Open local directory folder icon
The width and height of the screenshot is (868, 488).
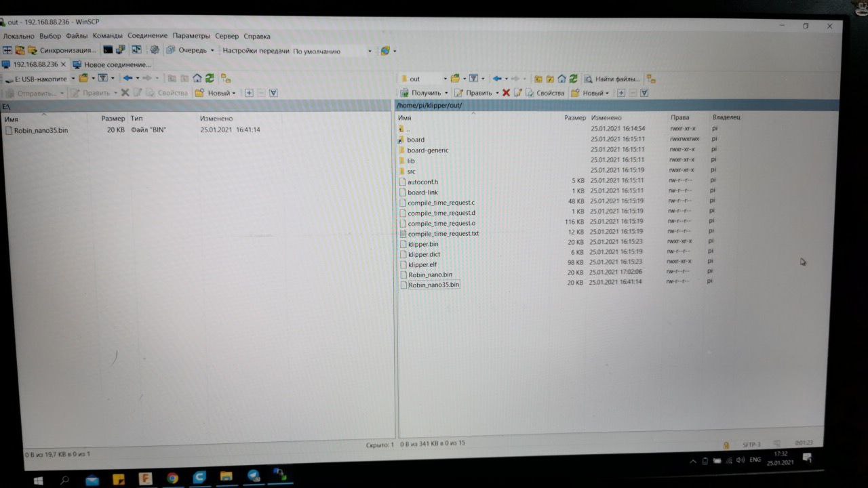click(x=83, y=78)
